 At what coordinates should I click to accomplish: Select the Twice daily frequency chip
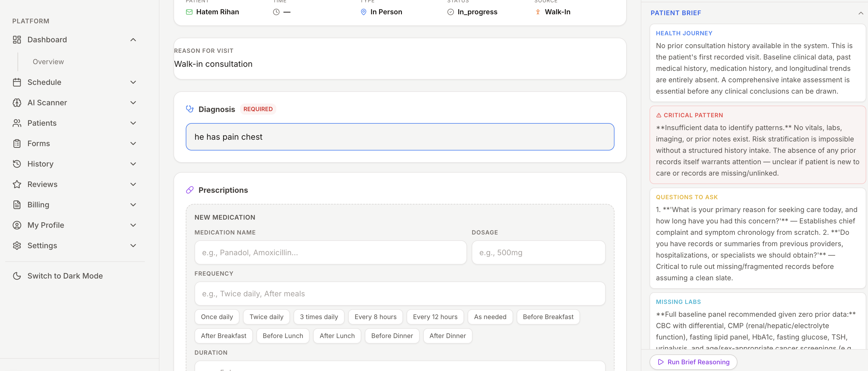266,317
